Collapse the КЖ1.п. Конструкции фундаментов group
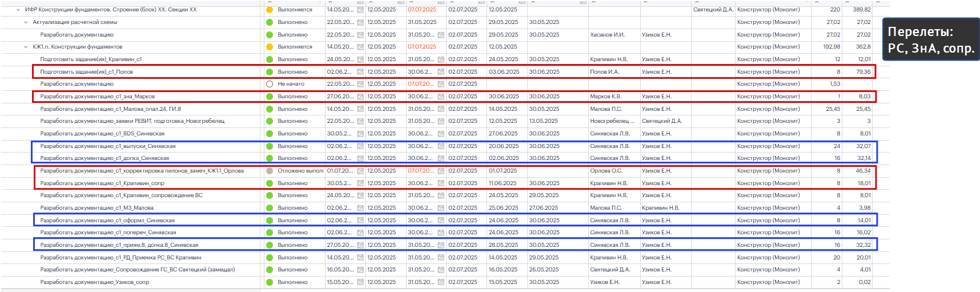This screenshot has width=980, height=292. (26, 47)
